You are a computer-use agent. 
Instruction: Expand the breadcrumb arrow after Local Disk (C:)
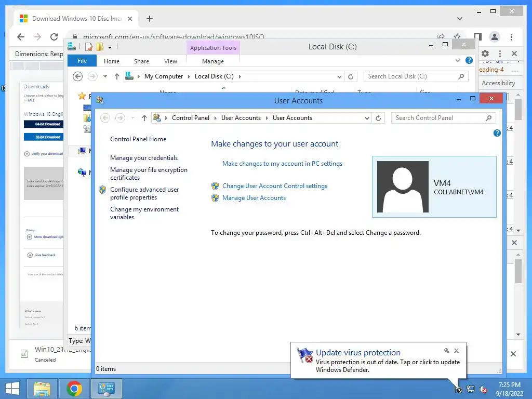(240, 77)
